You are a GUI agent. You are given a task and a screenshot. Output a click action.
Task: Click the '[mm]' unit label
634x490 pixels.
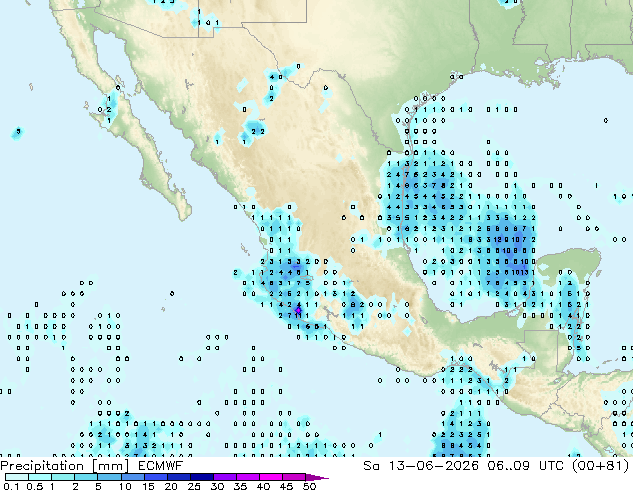(110, 466)
